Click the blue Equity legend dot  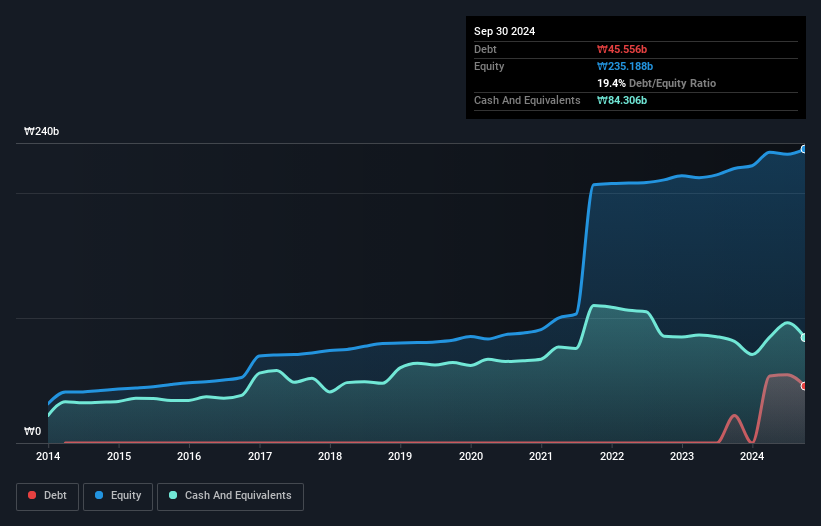99,495
